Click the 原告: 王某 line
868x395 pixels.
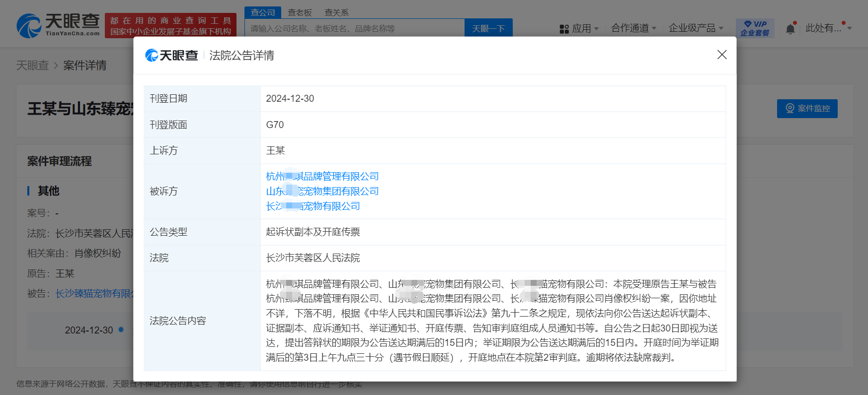(51, 274)
